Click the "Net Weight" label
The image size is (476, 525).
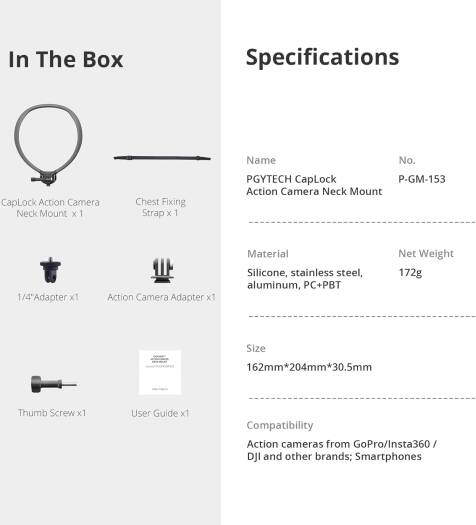point(426,254)
